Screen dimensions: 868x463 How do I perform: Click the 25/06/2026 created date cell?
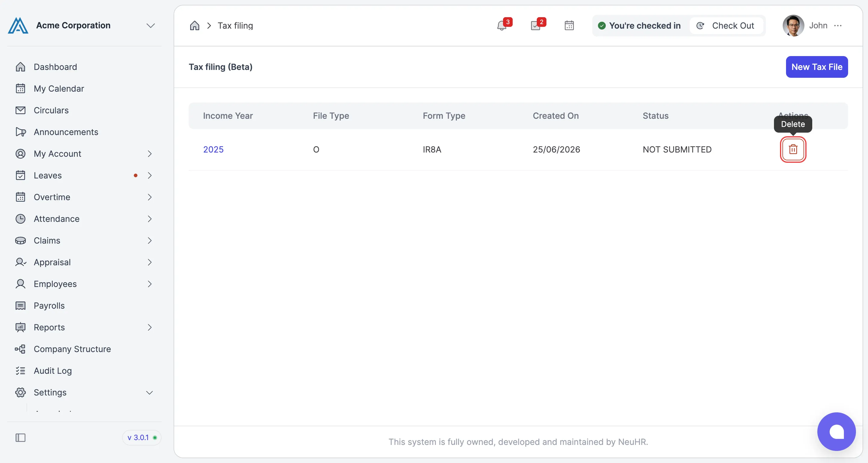point(556,149)
